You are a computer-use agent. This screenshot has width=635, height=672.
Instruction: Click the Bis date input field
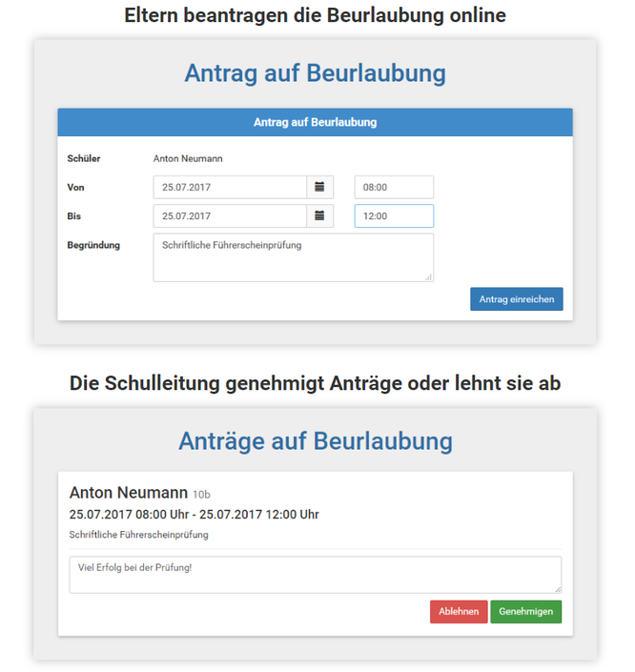tap(230, 216)
